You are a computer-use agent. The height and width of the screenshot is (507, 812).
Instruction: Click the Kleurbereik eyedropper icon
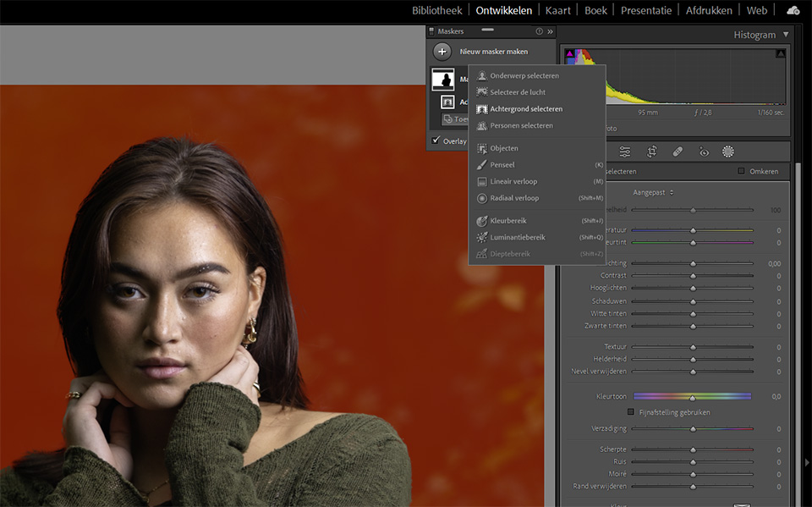481,221
